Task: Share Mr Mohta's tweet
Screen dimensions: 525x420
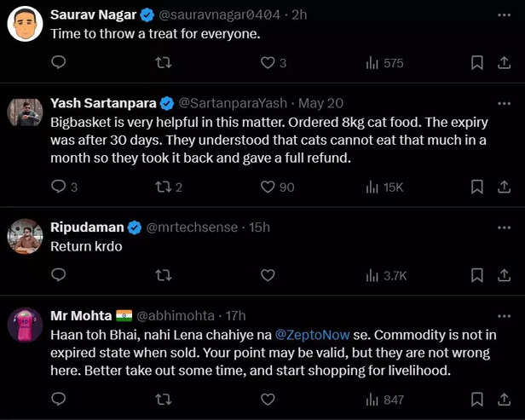Action: tap(503, 399)
